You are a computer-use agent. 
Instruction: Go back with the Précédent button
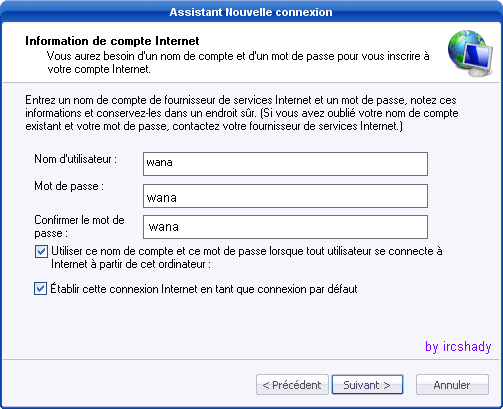pos(292,385)
